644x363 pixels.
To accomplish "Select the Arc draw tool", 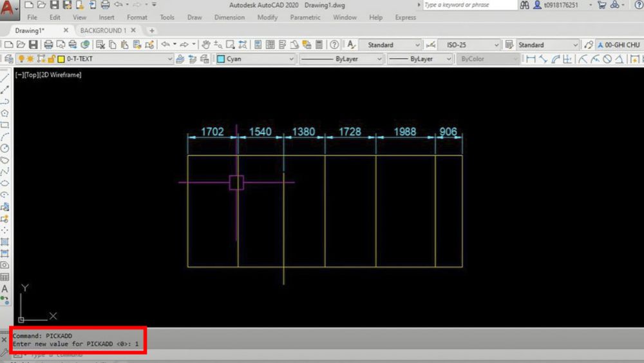I will coord(5,137).
